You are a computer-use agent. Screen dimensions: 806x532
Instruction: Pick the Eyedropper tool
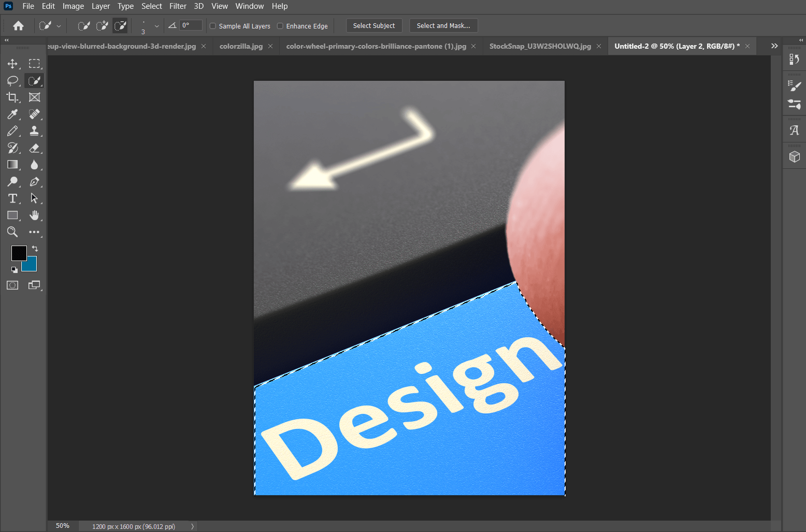pos(12,114)
